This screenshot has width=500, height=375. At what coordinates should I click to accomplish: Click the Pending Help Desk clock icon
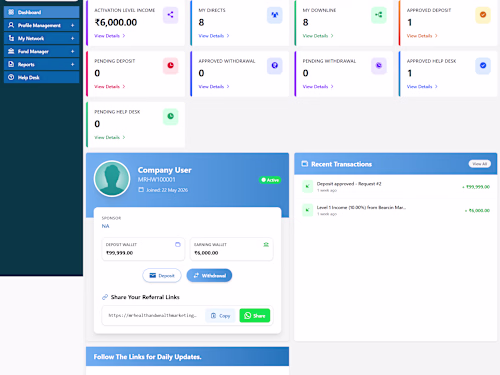(170, 116)
